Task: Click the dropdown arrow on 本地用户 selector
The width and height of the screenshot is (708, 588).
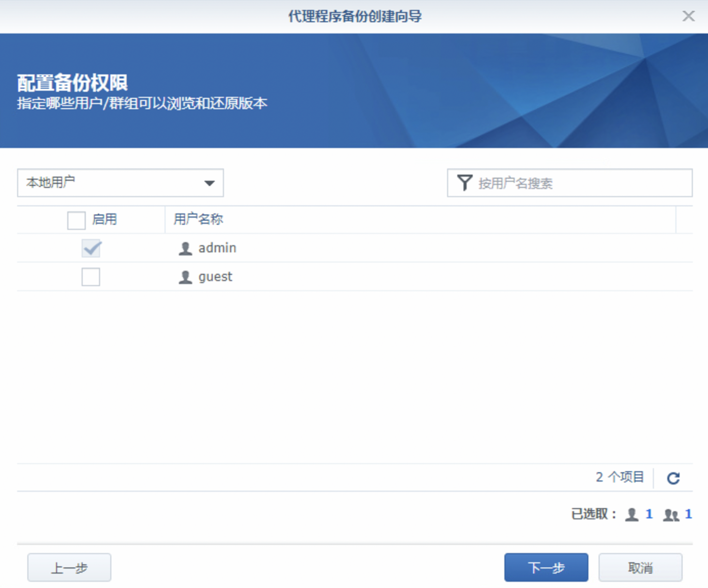Action: click(x=210, y=183)
